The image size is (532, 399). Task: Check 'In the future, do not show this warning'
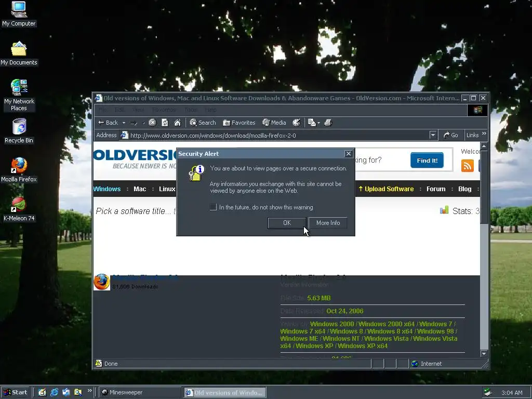(x=213, y=207)
